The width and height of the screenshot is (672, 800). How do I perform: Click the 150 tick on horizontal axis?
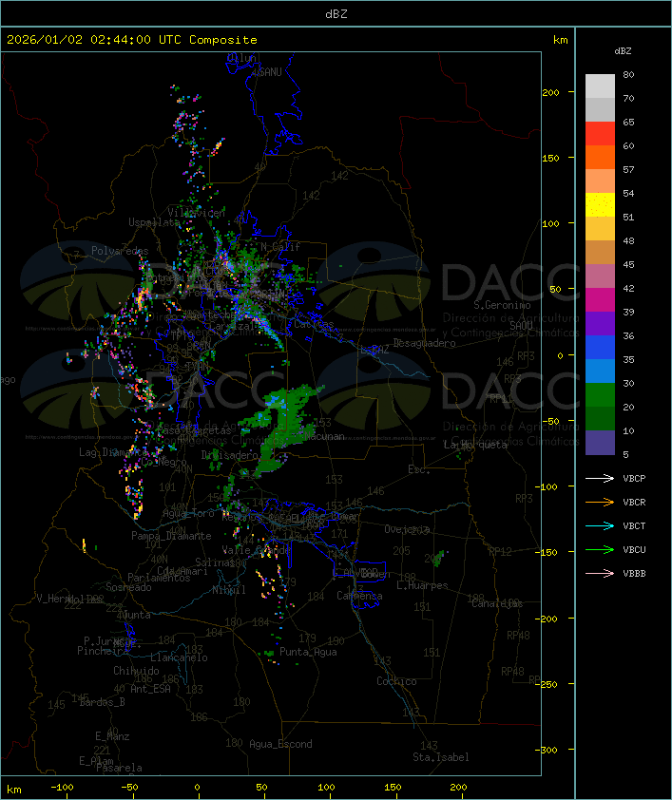(x=393, y=788)
